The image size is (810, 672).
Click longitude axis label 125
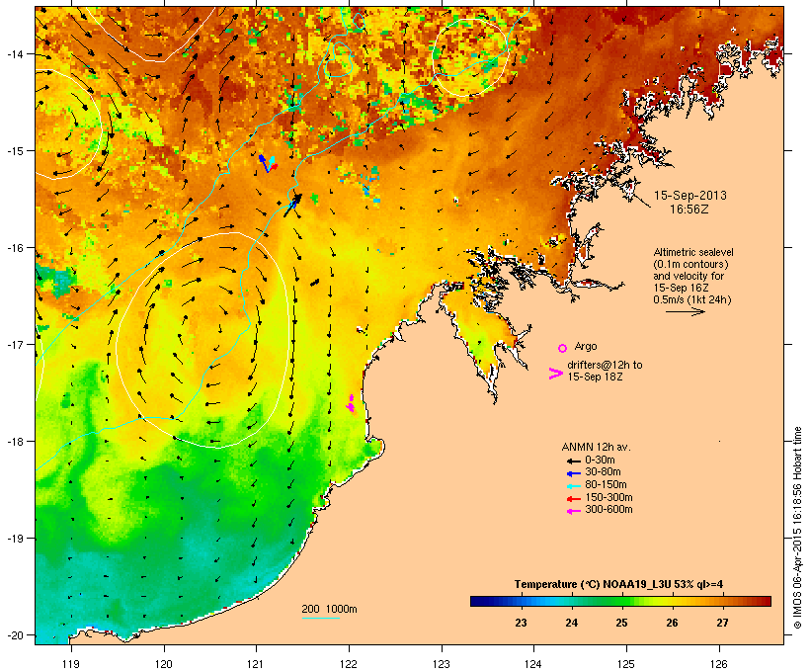626,664
